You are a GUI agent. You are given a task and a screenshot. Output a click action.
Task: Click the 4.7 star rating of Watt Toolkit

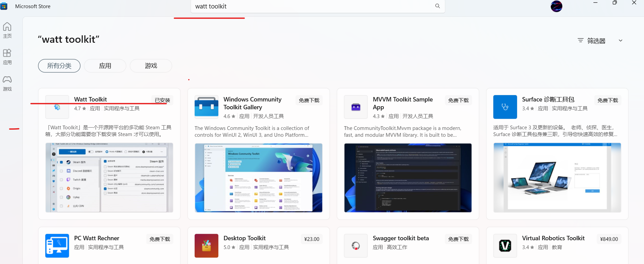coord(80,109)
